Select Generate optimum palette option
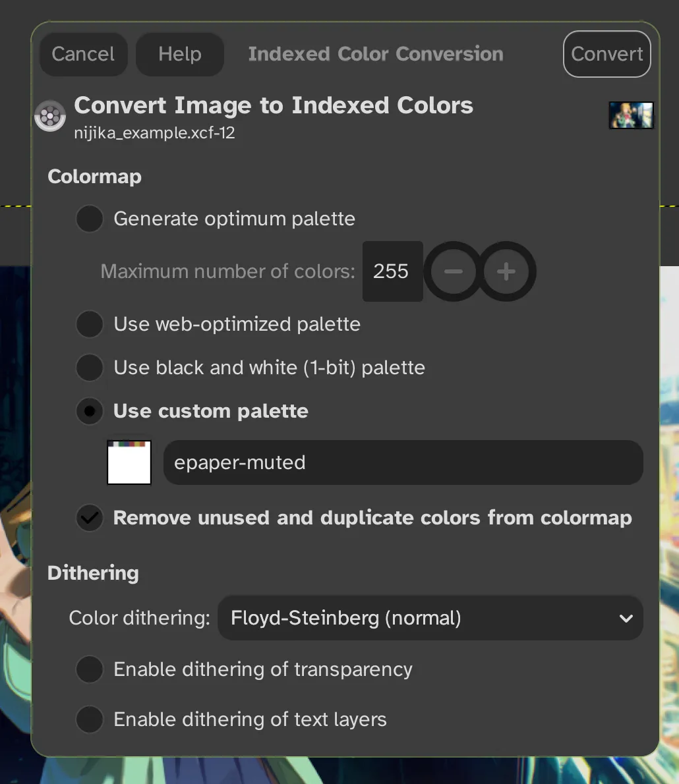Viewport: 679px width, 784px height. [90, 219]
